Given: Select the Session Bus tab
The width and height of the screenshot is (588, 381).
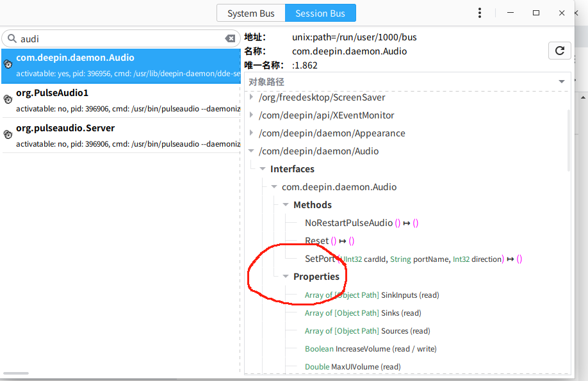Looking at the screenshot, I should click(320, 13).
